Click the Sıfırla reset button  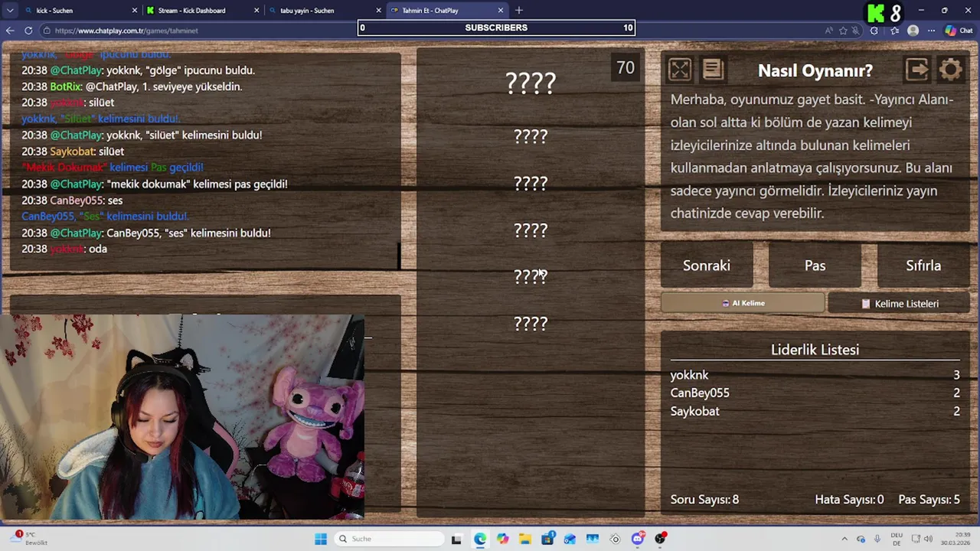tap(923, 266)
